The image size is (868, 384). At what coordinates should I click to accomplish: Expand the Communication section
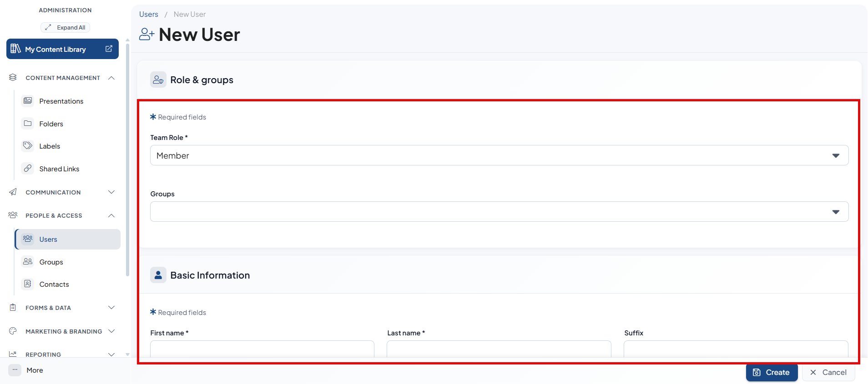(111, 192)
